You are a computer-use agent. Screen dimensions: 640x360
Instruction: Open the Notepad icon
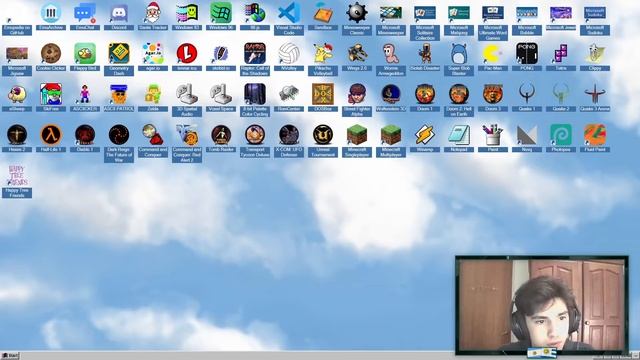[x=459, y=135]
